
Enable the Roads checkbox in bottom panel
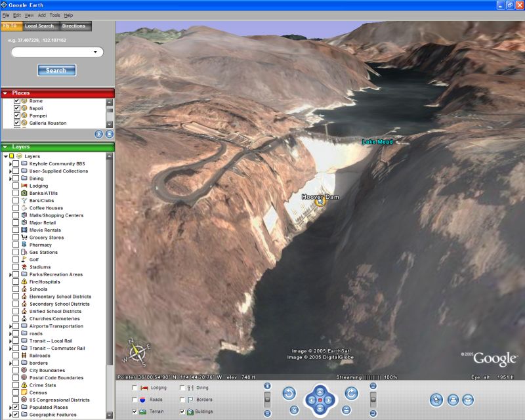135,399
